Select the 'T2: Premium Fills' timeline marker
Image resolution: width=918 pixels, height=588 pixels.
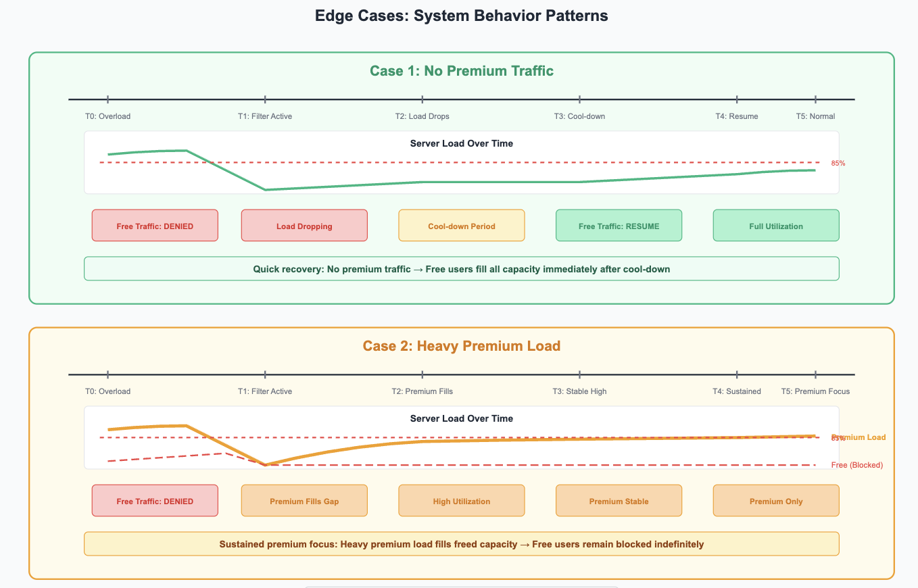point(422,391)
